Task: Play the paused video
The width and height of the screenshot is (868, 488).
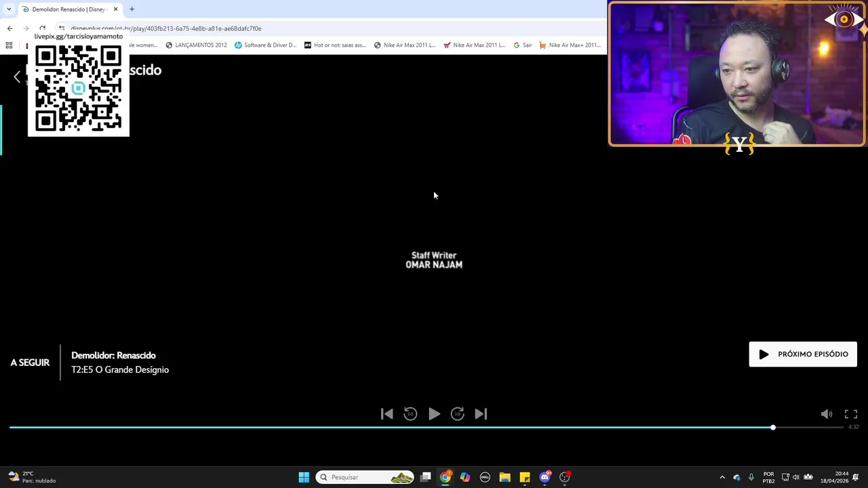Action: (434, 413)
